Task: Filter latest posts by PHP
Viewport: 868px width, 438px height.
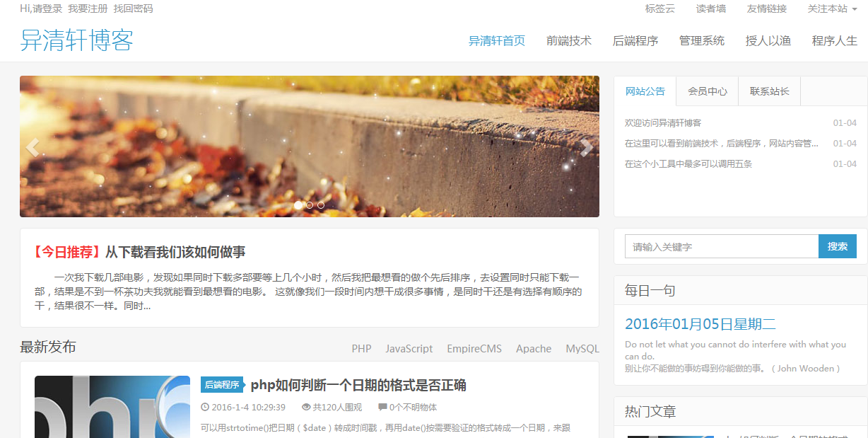Action: [362, 349]
